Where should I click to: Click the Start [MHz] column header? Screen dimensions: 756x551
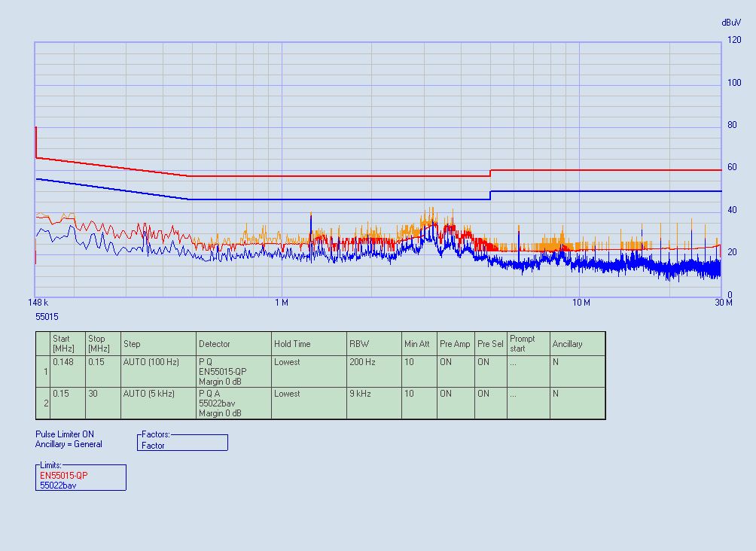coord(68,344)
